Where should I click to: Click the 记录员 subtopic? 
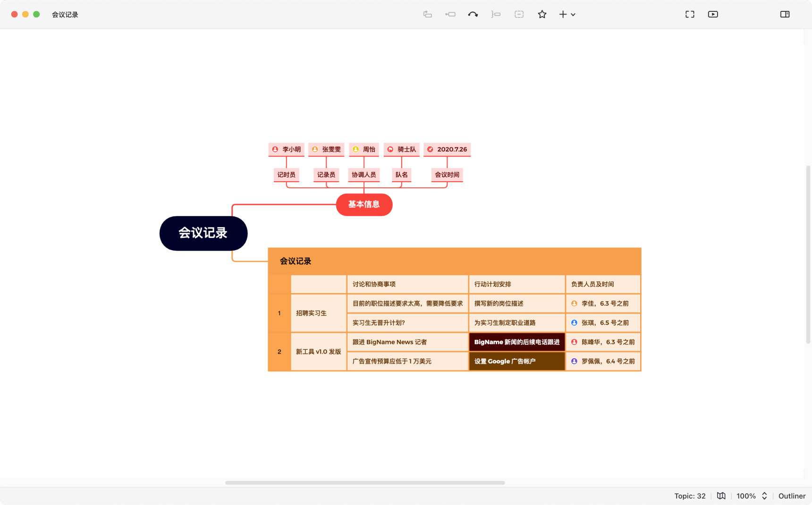pos(326,175)
